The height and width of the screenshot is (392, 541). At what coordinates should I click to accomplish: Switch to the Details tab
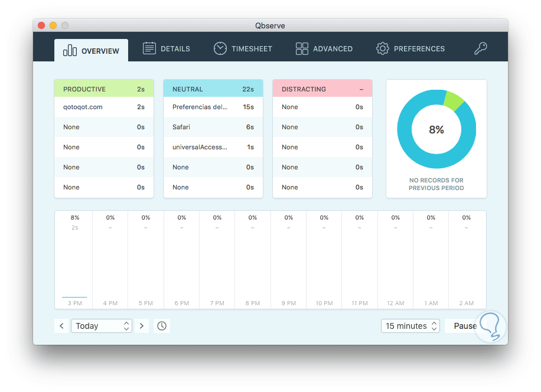click(x=167, y=48)
